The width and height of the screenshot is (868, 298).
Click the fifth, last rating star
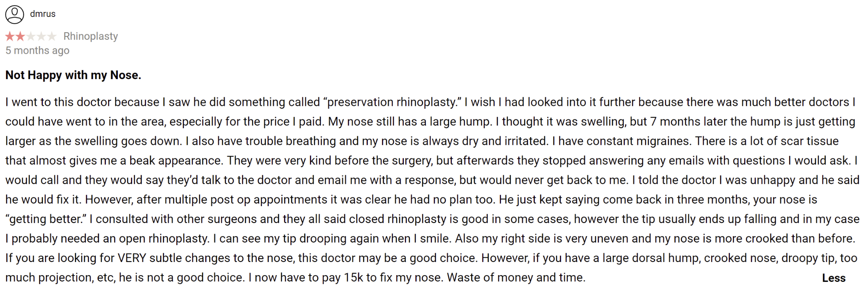pyautogui.click(x=51, y=36)
